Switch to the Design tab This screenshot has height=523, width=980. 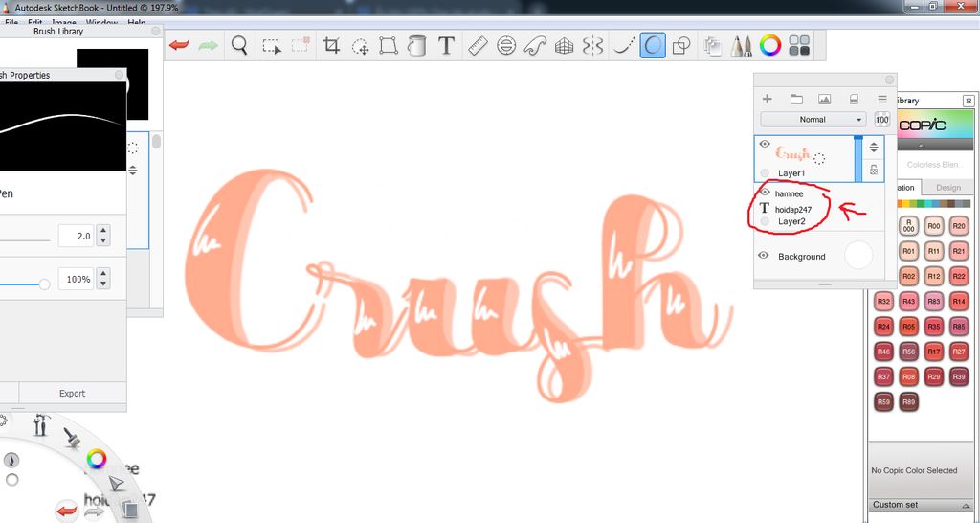click(x=948, y=188)
